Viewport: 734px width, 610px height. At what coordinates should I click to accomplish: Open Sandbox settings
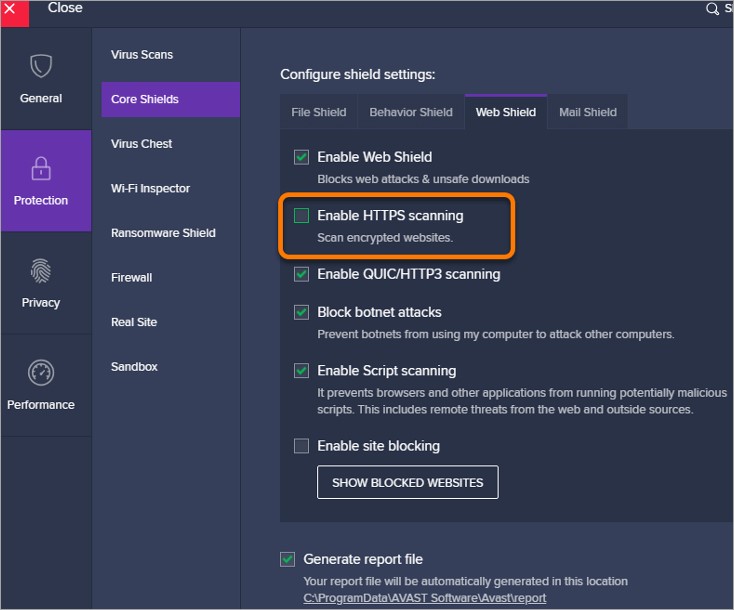tap(134, 367)
